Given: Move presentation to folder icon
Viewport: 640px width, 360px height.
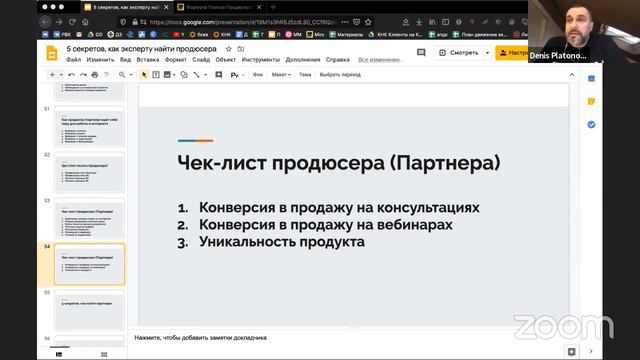Looking at the screenshot, I should (x=241, y=49).
